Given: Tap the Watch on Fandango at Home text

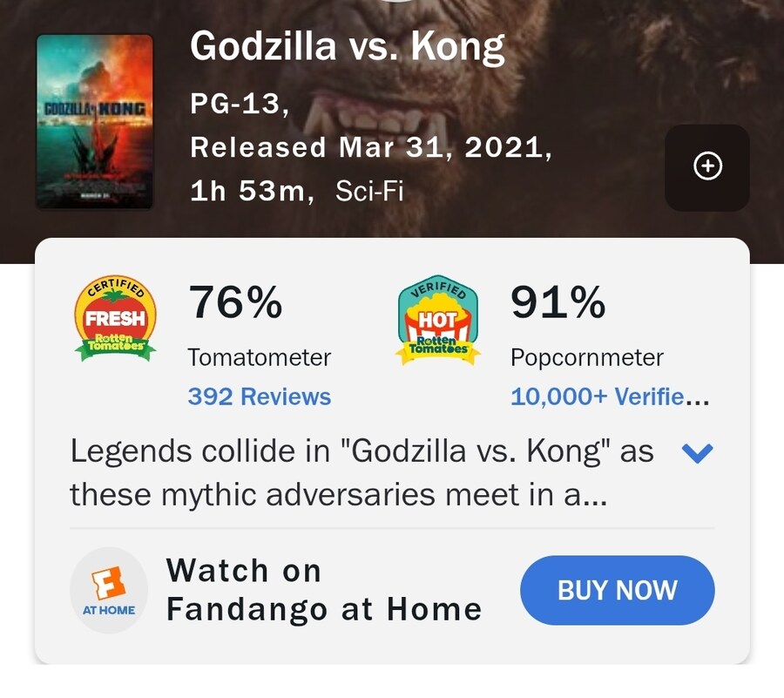Looking at the screenshot, I should tap(323, 590).
